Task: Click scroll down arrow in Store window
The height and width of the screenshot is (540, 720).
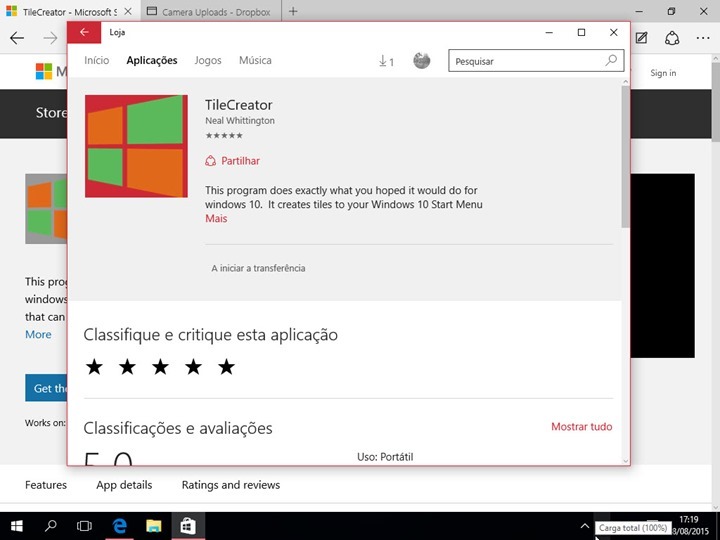Action: pyautogui.click(x=625, y=461)
